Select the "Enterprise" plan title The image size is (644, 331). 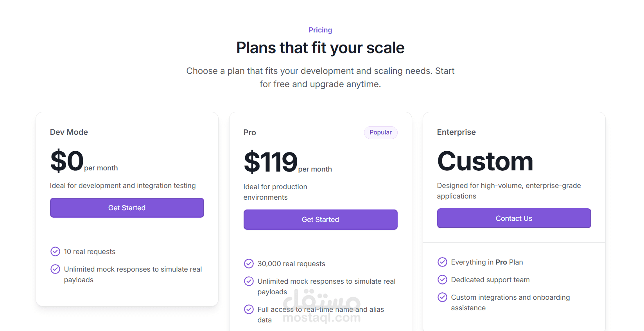click(456, 132)
